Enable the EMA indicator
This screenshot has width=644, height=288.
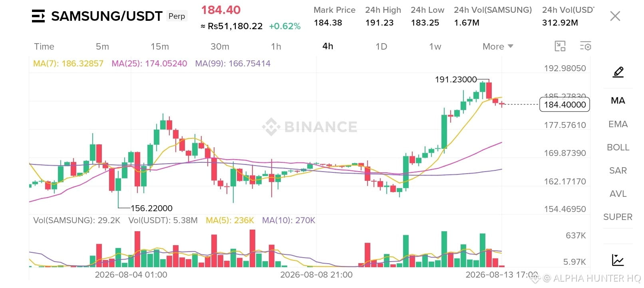point(618,124)
